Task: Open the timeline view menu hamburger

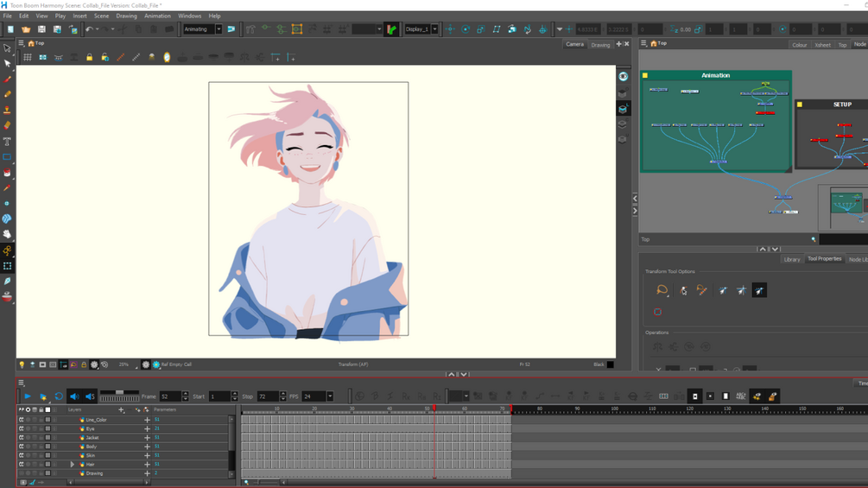Action: [21, 383]
